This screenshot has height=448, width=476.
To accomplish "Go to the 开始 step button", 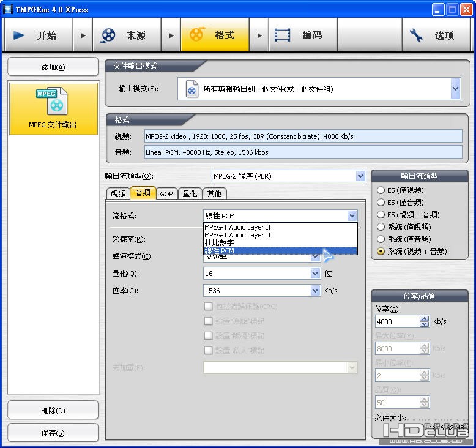I will 39,35.
